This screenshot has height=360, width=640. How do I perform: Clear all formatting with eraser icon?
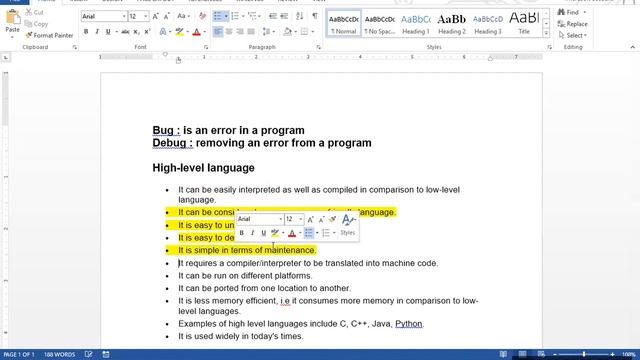click(202, 16)
